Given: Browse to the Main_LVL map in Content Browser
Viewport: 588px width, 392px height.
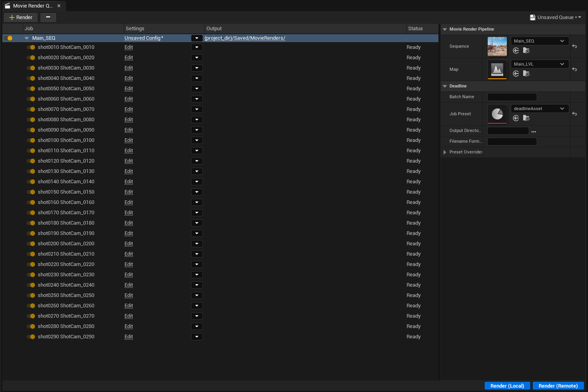Looking at the screenshot, I should click(x=526, y=74).
